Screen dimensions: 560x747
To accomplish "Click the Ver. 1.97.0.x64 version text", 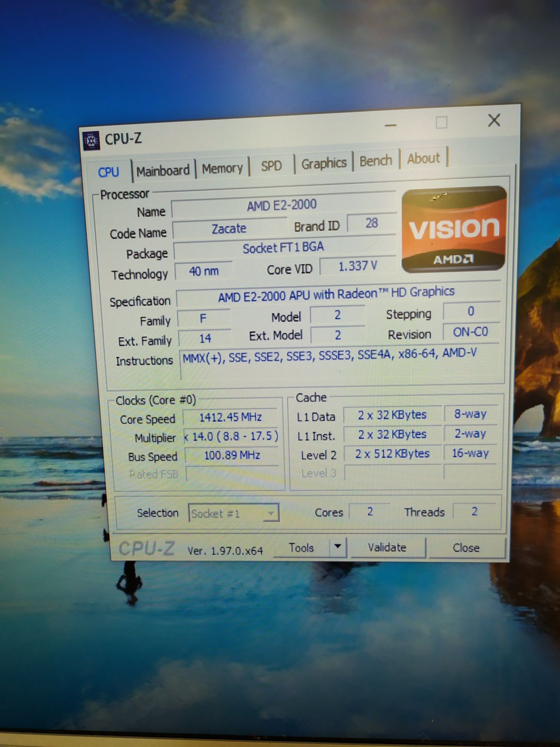I will [225, 551].
